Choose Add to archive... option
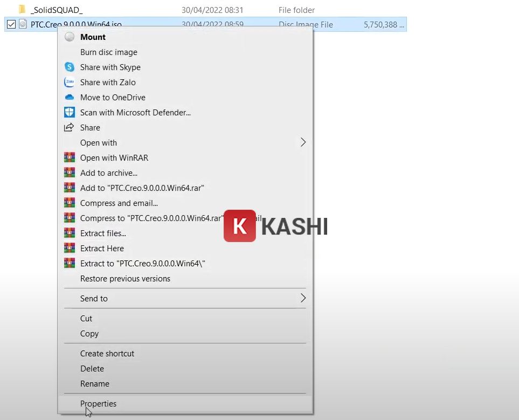Screen dimensions: 519x420 pos(108,173)
